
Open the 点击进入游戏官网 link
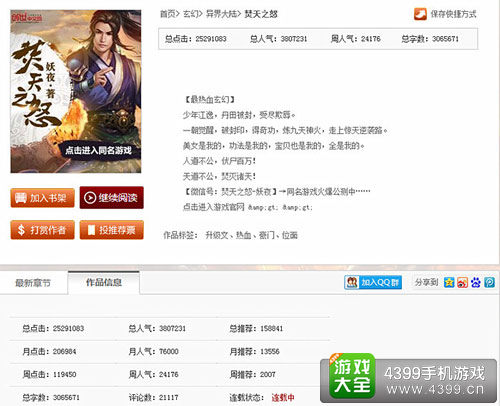[x=213, y=207]
